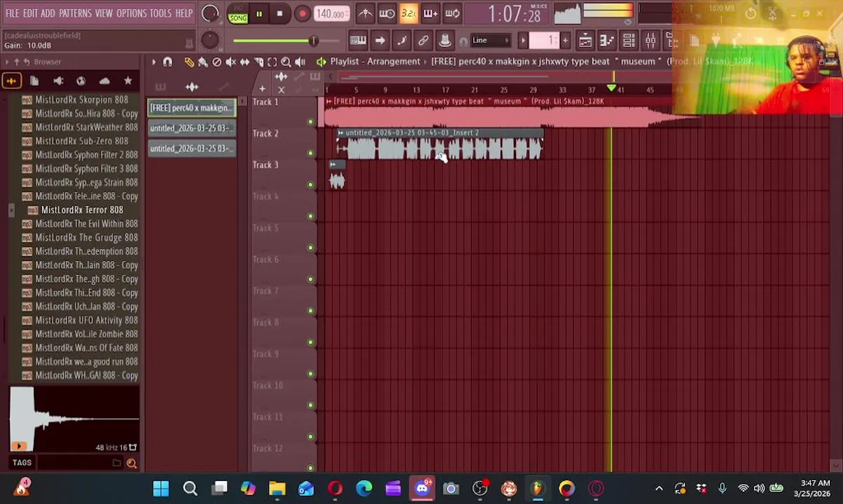Toggle typing keyboard to piano button

[358, 41]
